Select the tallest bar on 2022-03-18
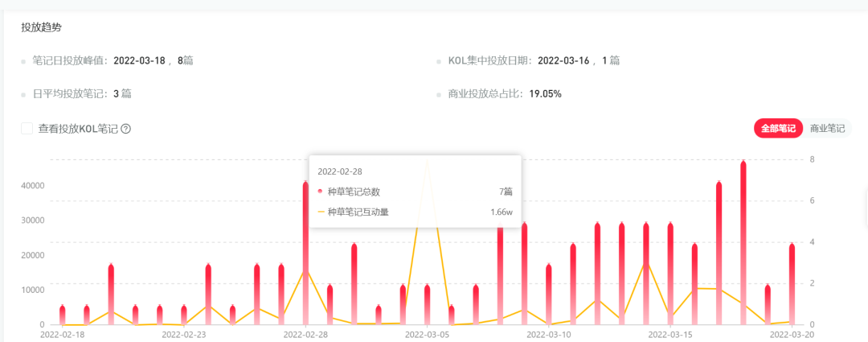This screenshot has width=868, height=342. (x=743, y=241)
